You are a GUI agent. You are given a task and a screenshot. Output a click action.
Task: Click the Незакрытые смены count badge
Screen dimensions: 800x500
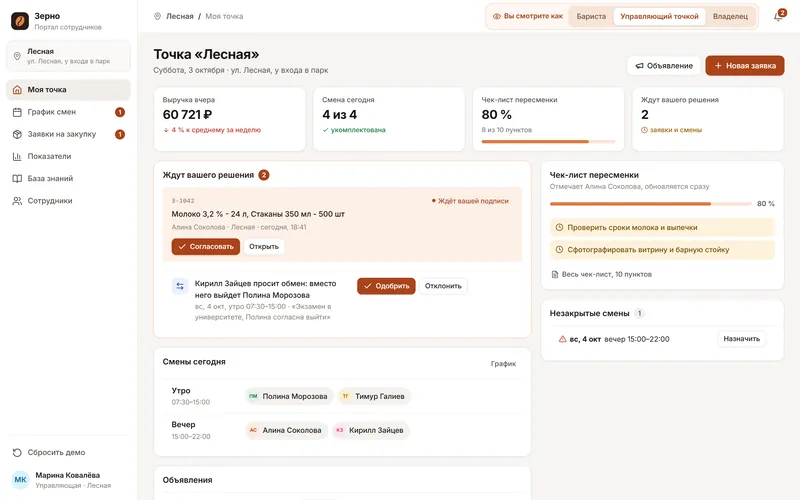pyautogui.click(x=639, y=313)
